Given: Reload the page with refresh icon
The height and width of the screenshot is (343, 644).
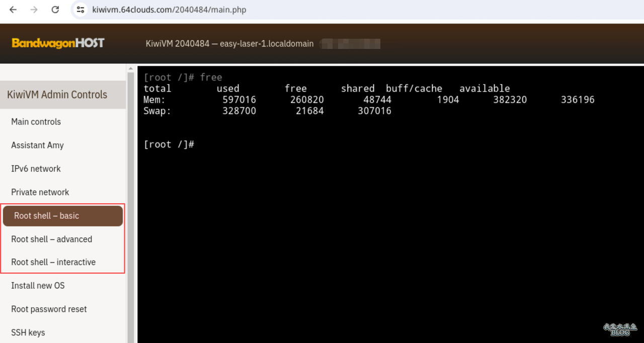Looking at the screenshot, I should coord(55,10).
